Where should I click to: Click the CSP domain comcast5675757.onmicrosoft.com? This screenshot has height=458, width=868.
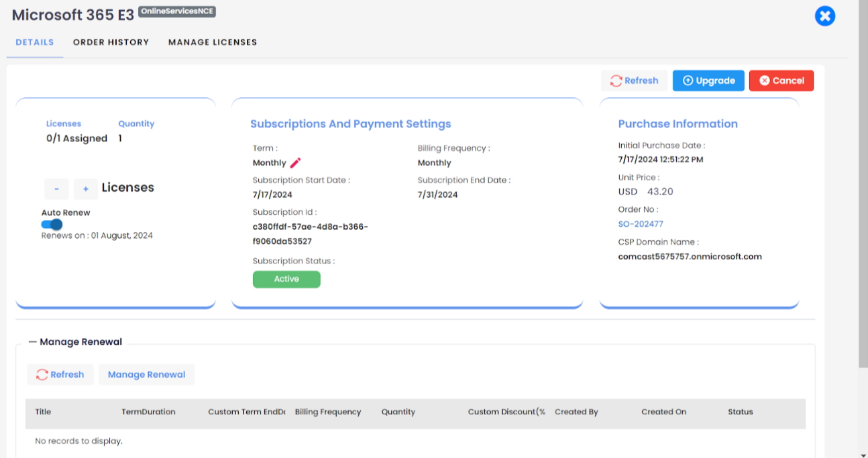[690, 256]
